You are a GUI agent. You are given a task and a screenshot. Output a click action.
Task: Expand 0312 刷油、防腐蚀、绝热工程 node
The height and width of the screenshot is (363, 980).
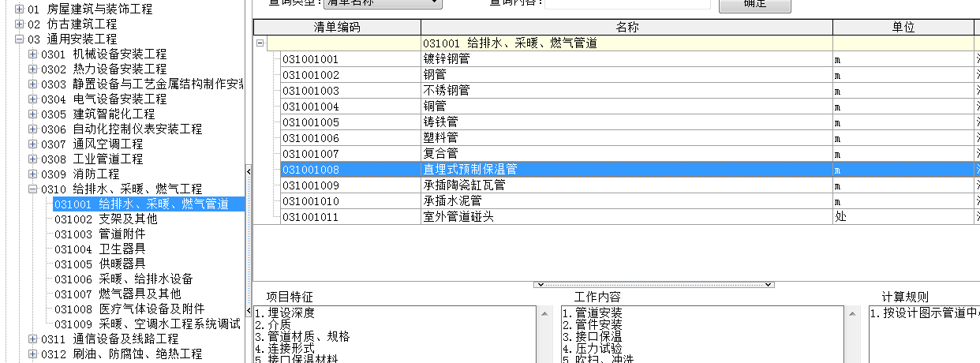point(32,354)
